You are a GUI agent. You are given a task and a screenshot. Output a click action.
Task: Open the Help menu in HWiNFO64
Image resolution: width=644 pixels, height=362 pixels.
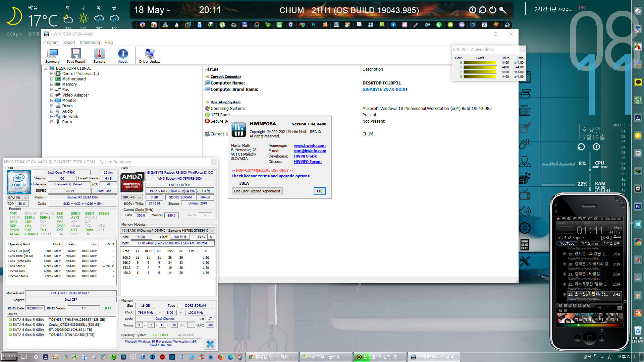[x=108, y=43]
